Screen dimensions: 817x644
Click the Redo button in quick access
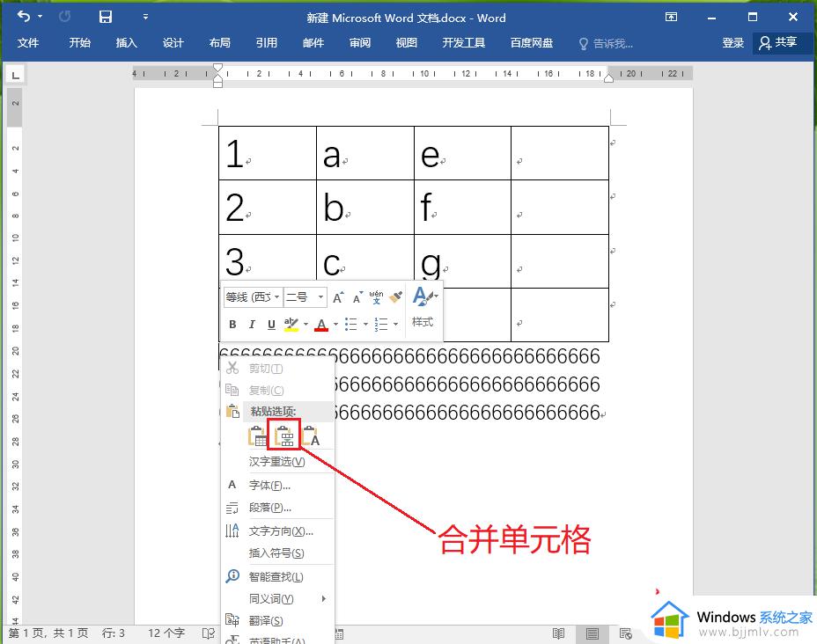(64, 17)
